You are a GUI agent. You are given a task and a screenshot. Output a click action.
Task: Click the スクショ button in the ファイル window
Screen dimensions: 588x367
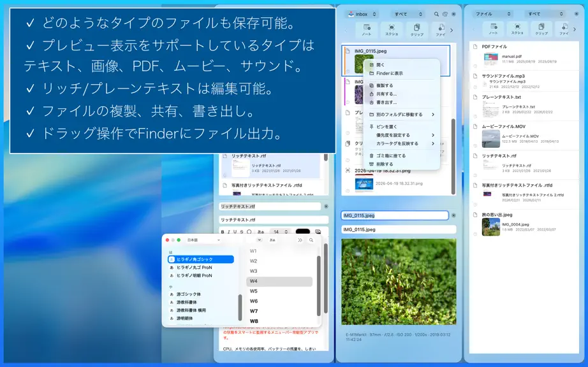click(517, 29)
